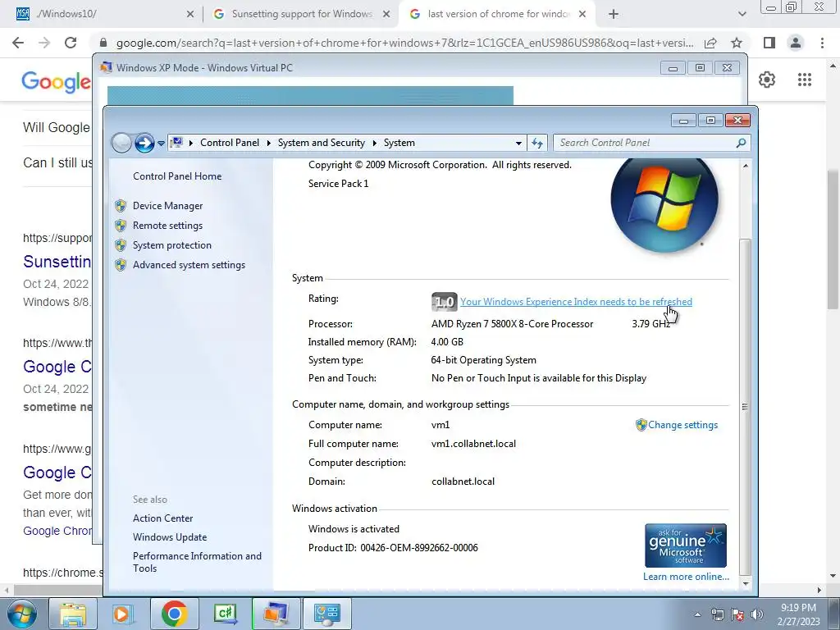The height and width of the screenshot is (630, 840).
Task: Open Windows Start button
Action: coord(22,614)
